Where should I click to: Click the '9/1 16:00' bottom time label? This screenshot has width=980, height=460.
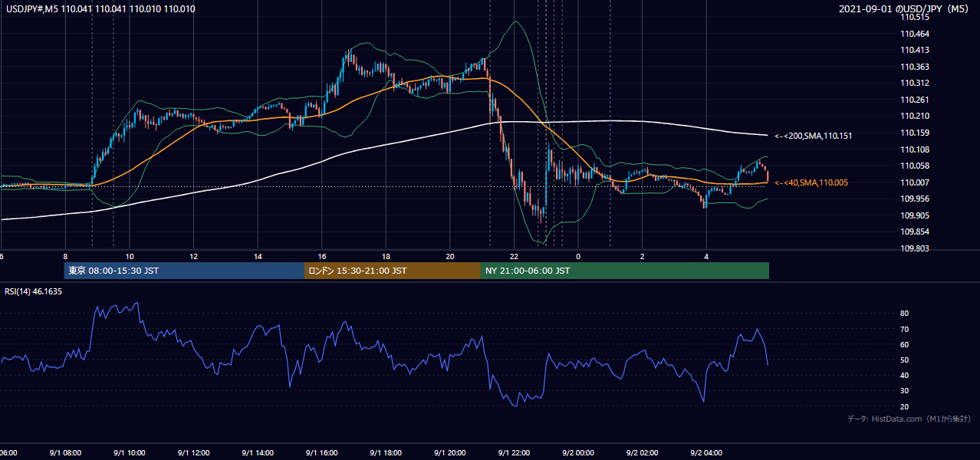click(x=321, y=453)
